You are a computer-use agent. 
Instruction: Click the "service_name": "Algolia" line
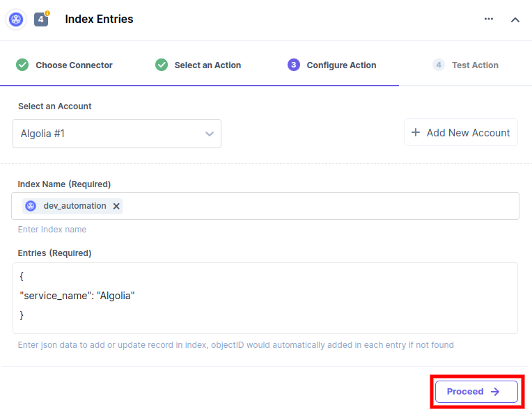click(77, 296)
